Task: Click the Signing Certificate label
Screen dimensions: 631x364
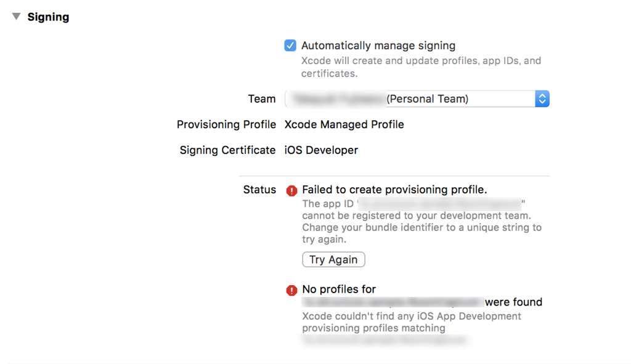Action: pyautogui.click(x=227, y=150)
